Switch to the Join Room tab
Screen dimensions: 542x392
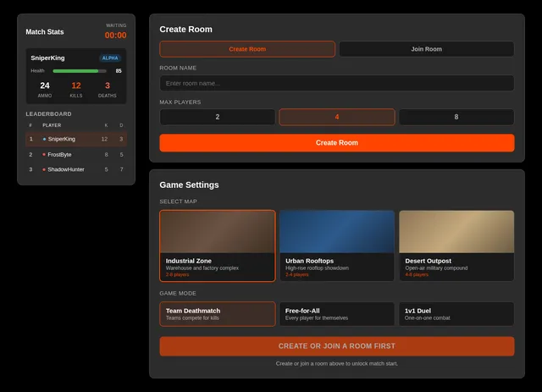point(427,49)
